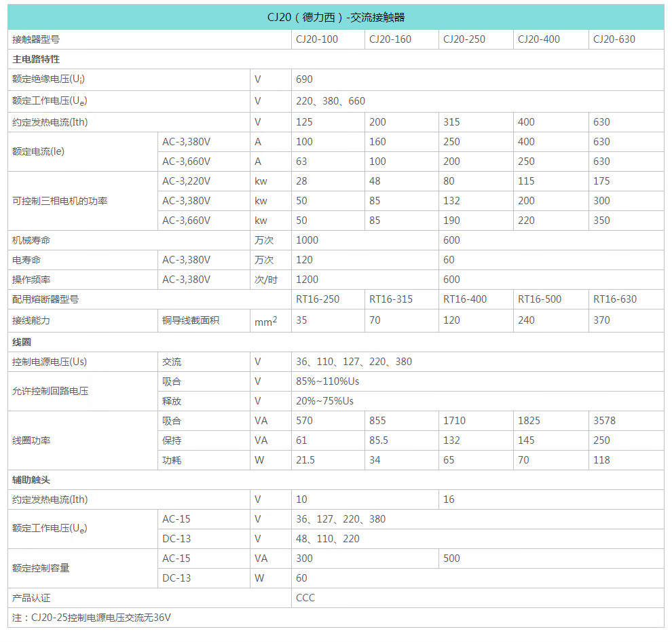Image resolution: width=672 pixels, height=642 pixels.
Task: Click the coil power loss value '21.5'
Action: coord(305,460)
